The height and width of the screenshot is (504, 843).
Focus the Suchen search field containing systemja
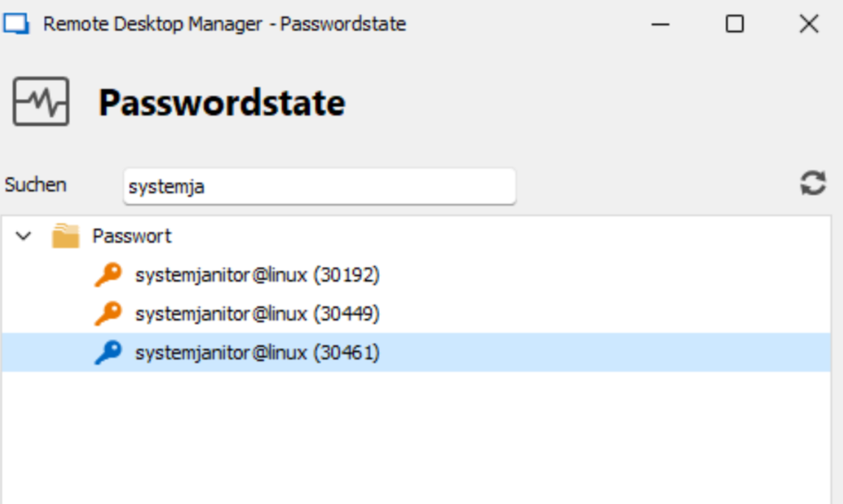pyautogui.click(x=319, y=186)
